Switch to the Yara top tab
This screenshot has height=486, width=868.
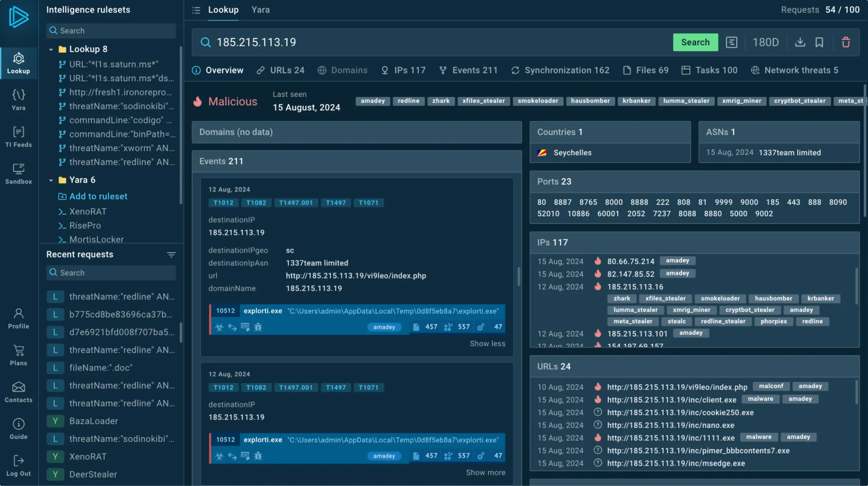260,10
